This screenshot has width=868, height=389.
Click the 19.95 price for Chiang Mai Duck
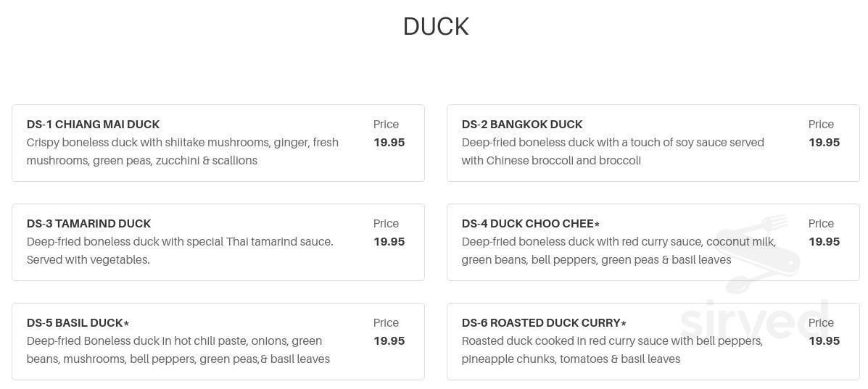click(x=389, y=142)
